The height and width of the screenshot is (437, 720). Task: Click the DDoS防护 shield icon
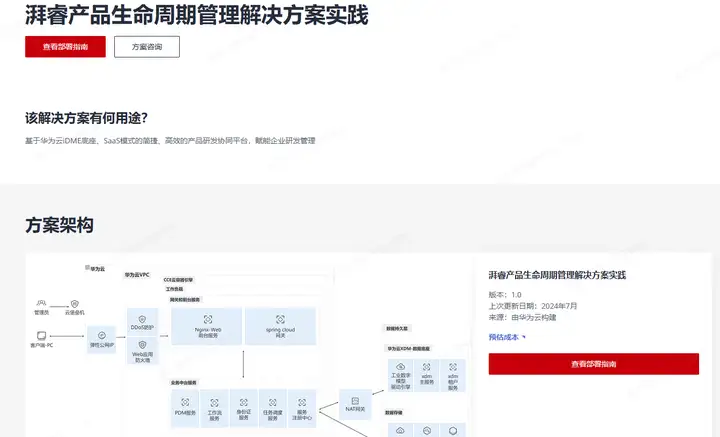pyautogui.click(x=142, y=319)
